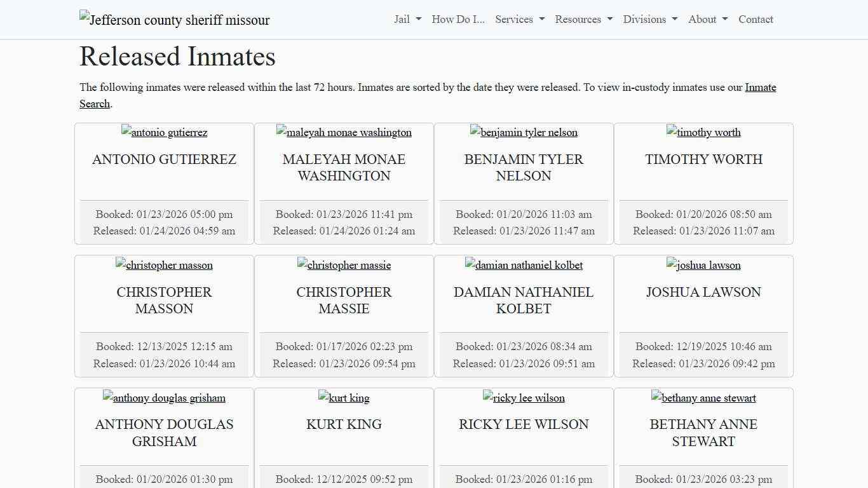Click Benjamin Tyler Nelson's photo icon
Viewport: 868px width, 488px height.
point(524,132)
